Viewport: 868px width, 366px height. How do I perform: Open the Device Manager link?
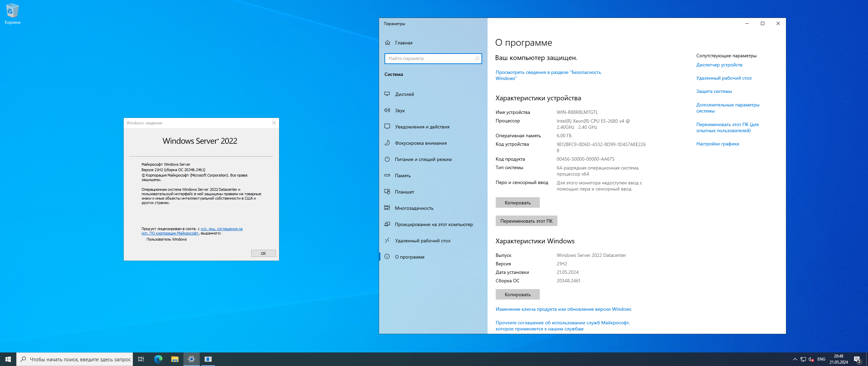pyautogui.click(x=719, y=65)
